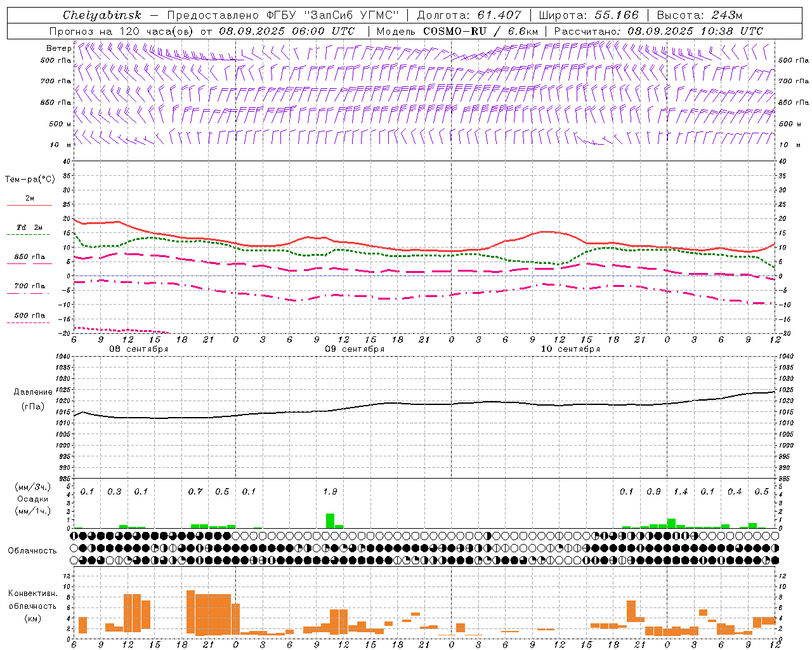
Task: Click the '1.4' precipitation amount value
Action: click(x=681, y=492)
